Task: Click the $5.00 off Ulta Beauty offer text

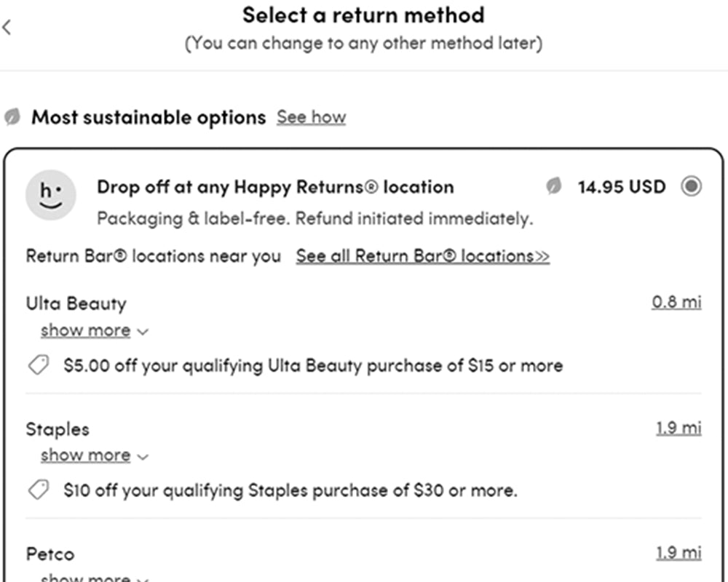Action: 313,365
